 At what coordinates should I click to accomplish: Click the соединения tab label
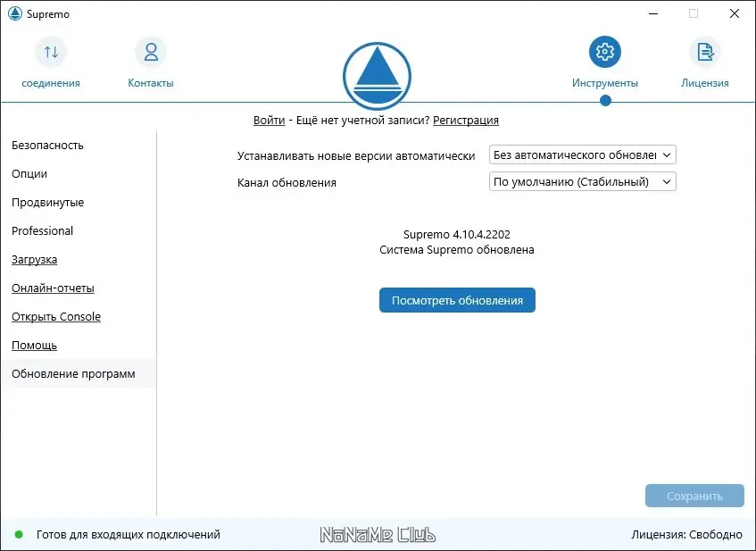(51, 83)
